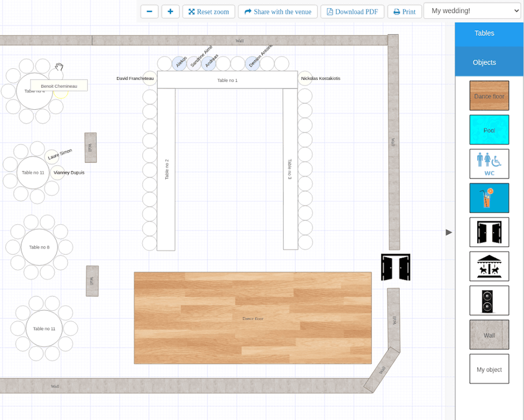The height and width of the screenshot is (420, 524).
Task: Select the loudspeaker object icon
Action: click(489, 300)
